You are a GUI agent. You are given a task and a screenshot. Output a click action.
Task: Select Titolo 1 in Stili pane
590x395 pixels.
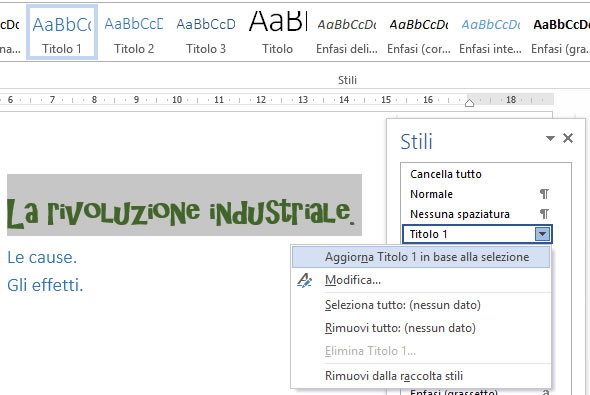point(468,234)
